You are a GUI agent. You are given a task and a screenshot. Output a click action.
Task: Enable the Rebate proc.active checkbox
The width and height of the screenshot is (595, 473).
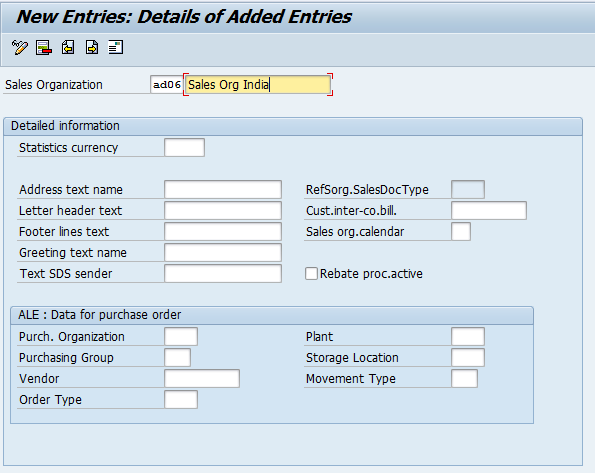click(311, 273)
